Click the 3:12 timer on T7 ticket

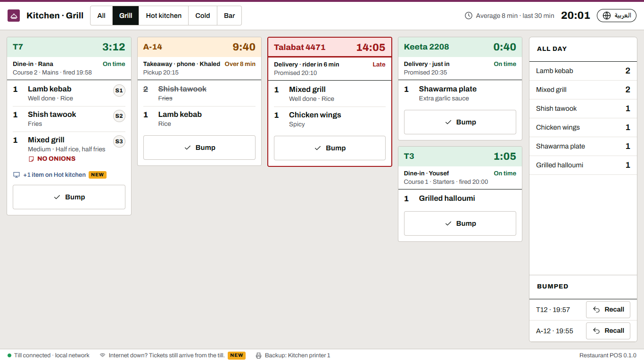pos(114,47)
